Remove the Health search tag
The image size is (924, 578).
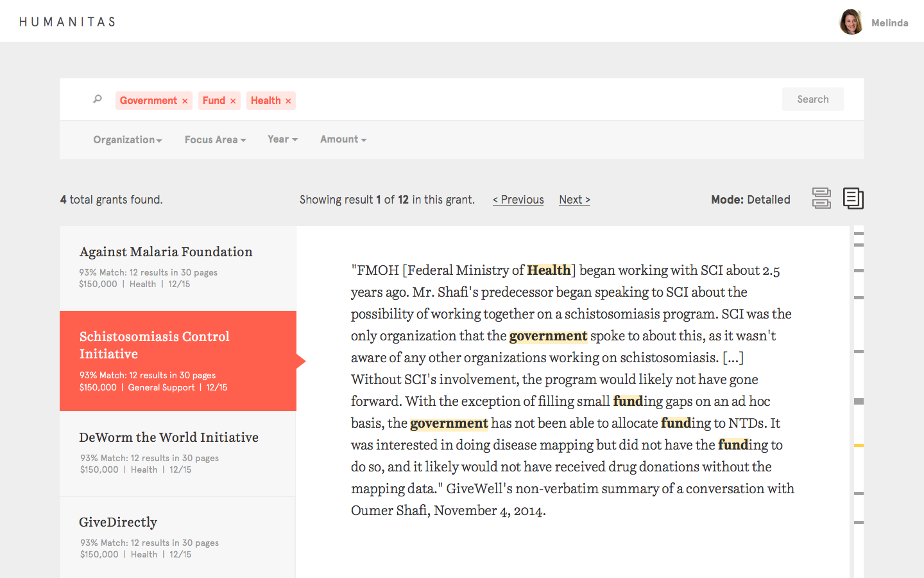288,101
